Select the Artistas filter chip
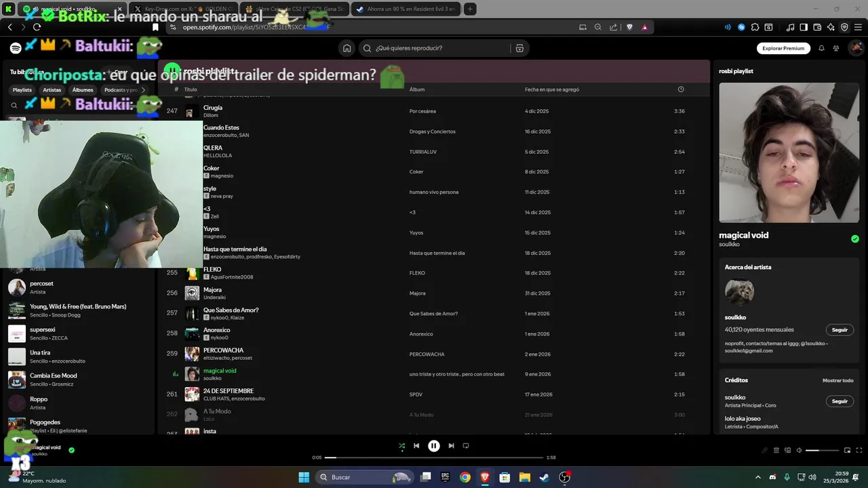Viewport: 868px width, 488px height. [x=52, y=89]
